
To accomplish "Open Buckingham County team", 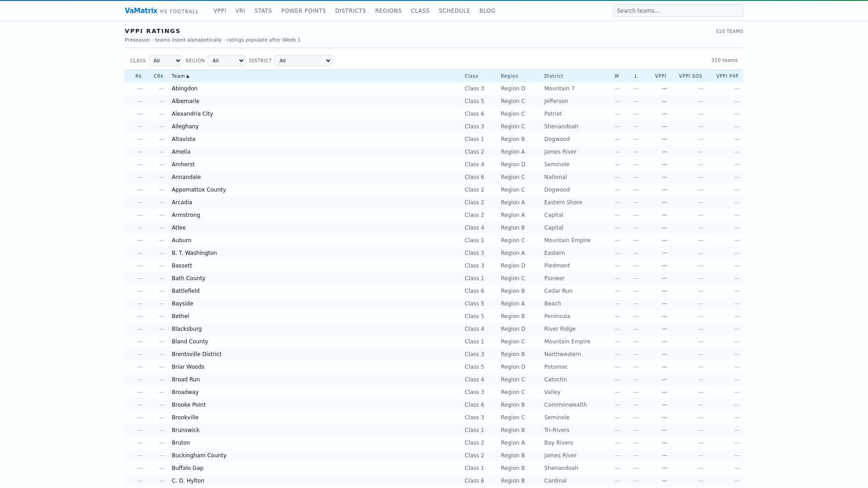I will [x=199, y=455].
